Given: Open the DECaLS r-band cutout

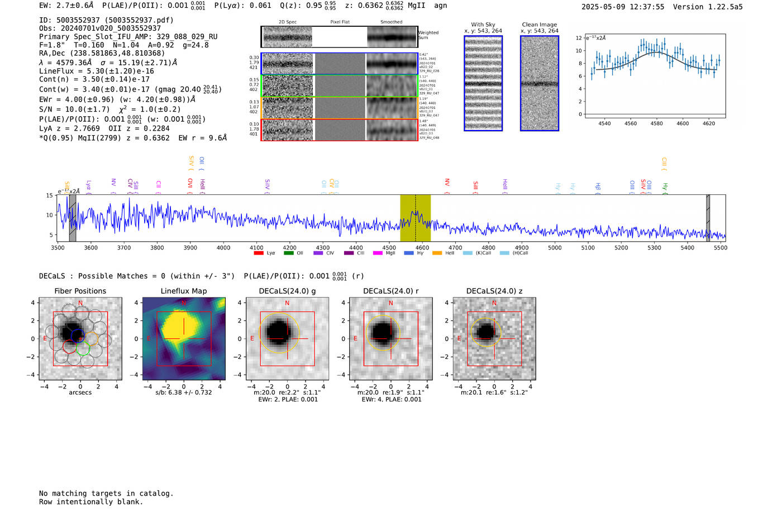Looking at the screenshot, I should [x=391, y=339].
